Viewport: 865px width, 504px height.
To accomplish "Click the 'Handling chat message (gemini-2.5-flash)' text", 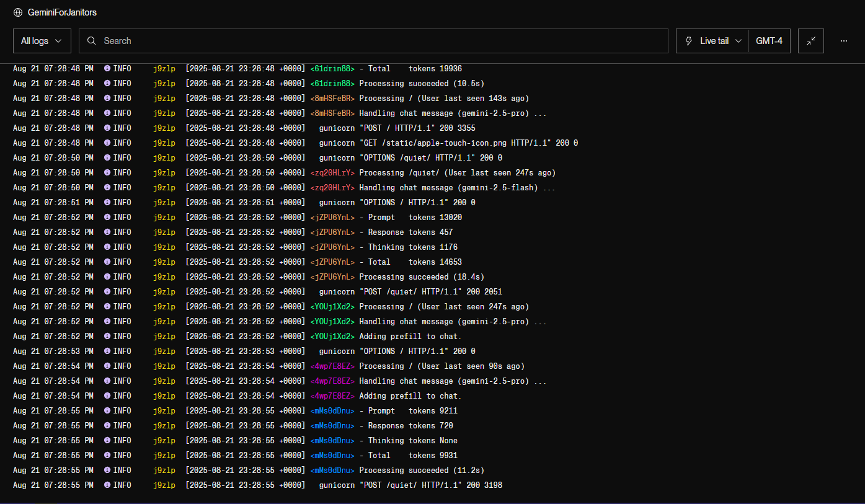I will [x=458, y=188].
